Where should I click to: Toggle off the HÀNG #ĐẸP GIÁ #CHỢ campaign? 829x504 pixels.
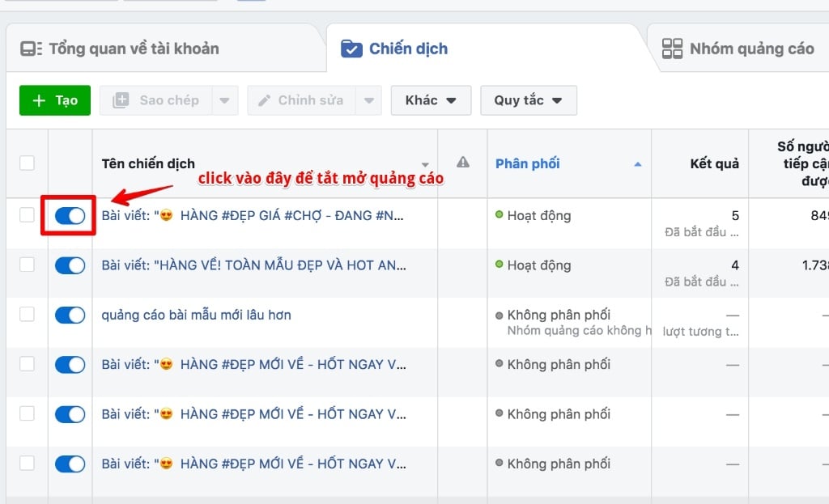(x=70, y=215)
